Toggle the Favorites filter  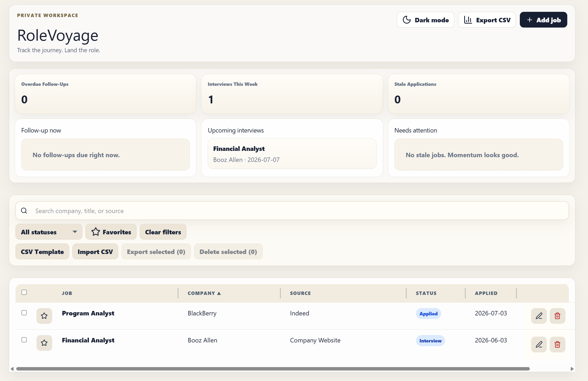(111, 232)
